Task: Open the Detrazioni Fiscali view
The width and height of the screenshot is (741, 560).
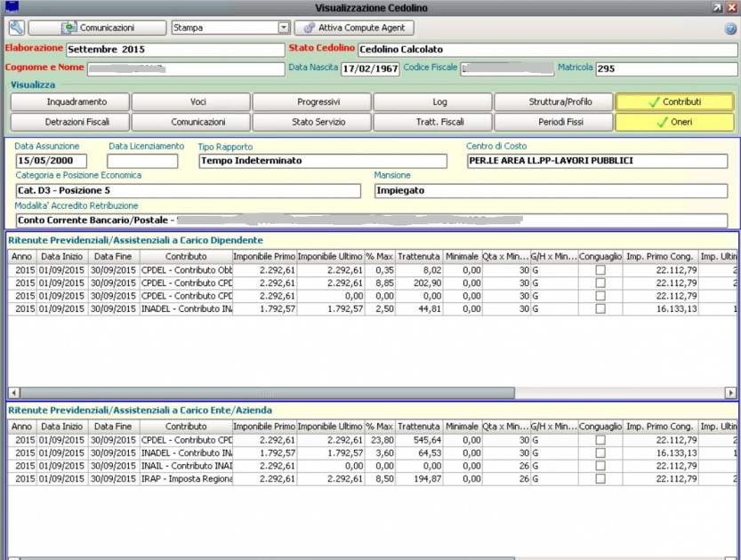Action: [70, 123]
